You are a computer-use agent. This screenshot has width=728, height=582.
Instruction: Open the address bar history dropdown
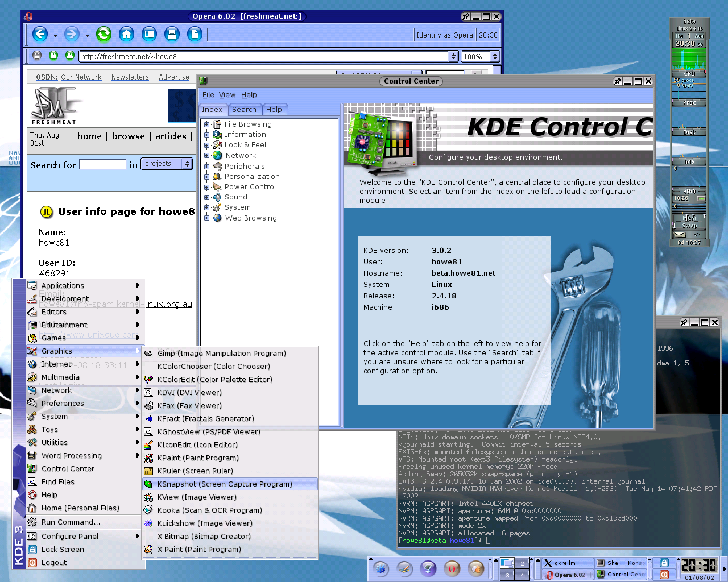click(x=453, y=56)
